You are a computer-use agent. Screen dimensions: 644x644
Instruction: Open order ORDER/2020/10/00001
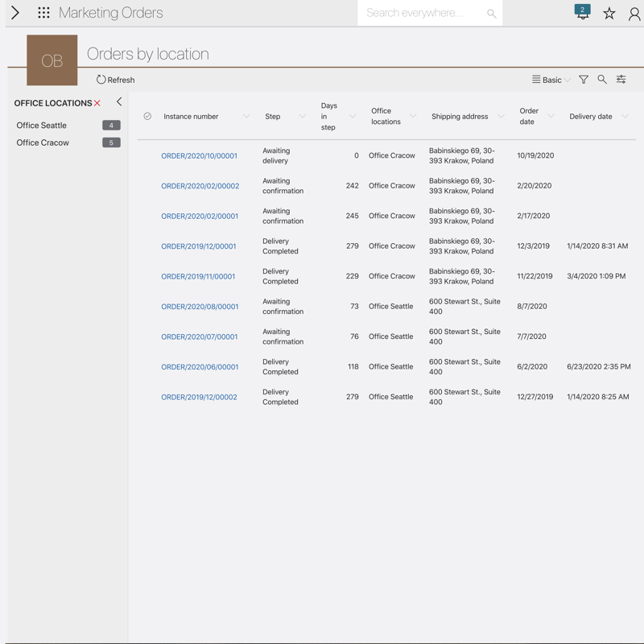pyautogui.click(x=199, y=156)
